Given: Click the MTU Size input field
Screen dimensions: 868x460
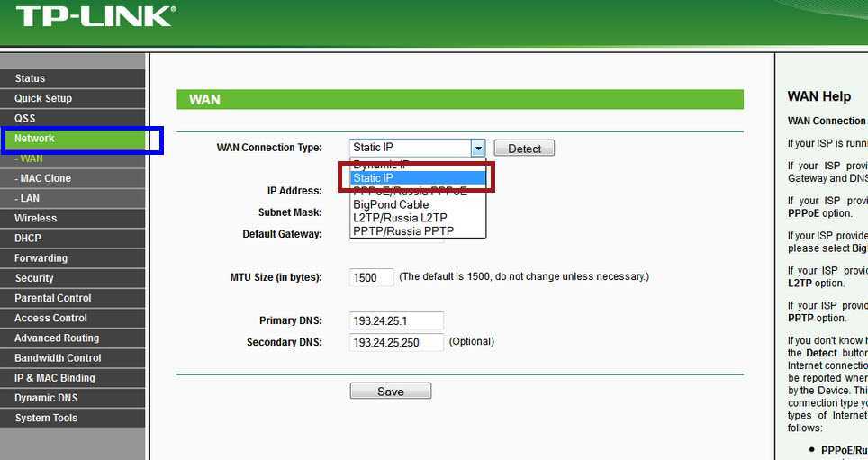Looking at the screenshot, I should (x=371, y=277).
